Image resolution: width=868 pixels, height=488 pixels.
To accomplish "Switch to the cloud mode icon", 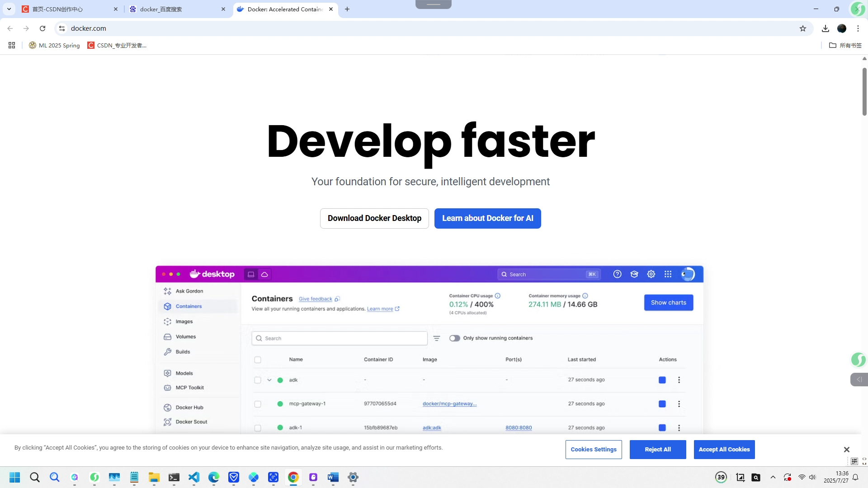I will tap(264, 274).
